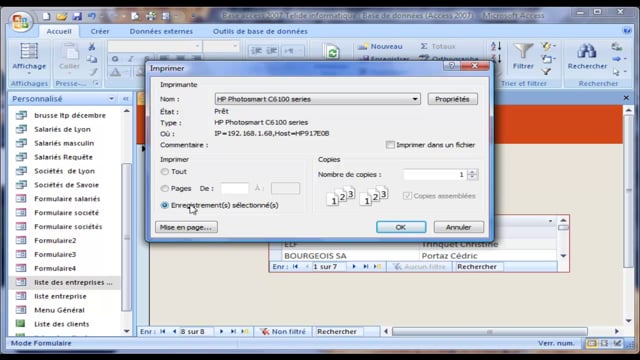Click the Mise en page button
640x360 pixels.
pyautogui.click(x=186, y=227)
